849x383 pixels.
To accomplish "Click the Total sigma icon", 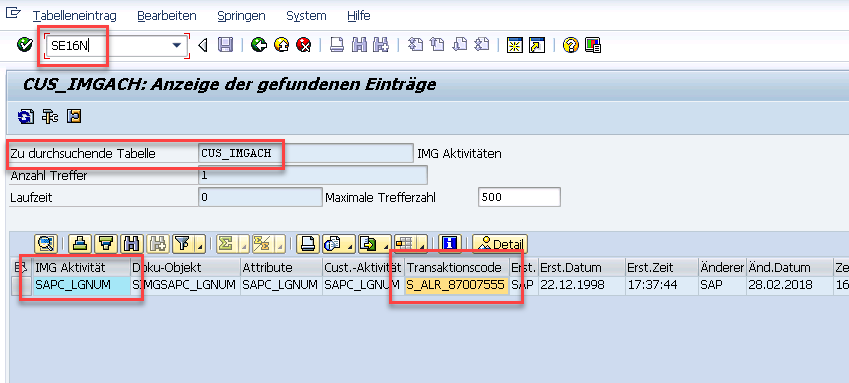I will point(227,244).
